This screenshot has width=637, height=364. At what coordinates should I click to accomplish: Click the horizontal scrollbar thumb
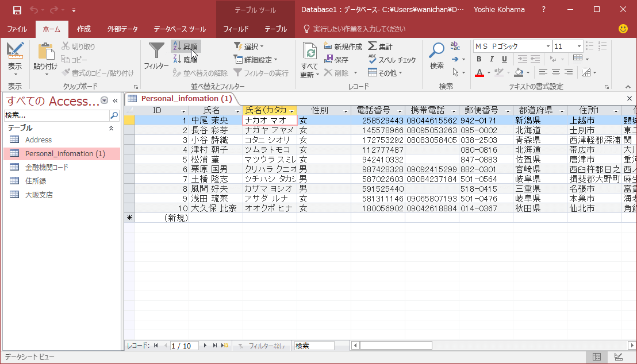tap(396, 345)
